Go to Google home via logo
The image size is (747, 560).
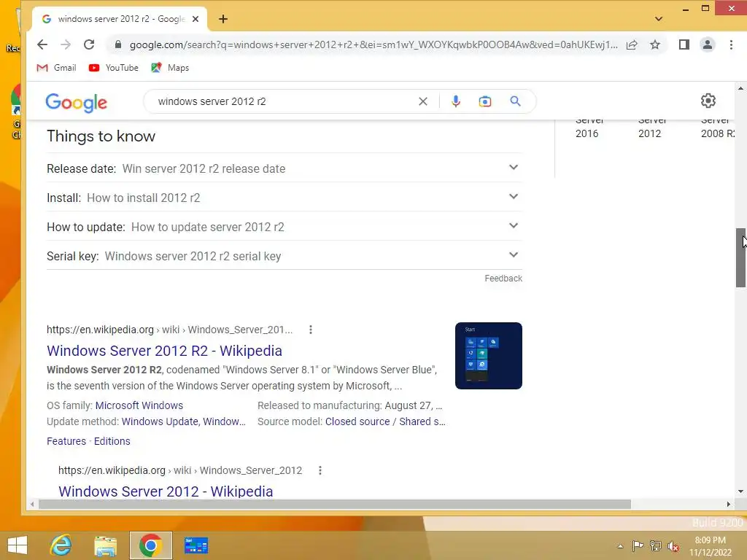(76, 102)
